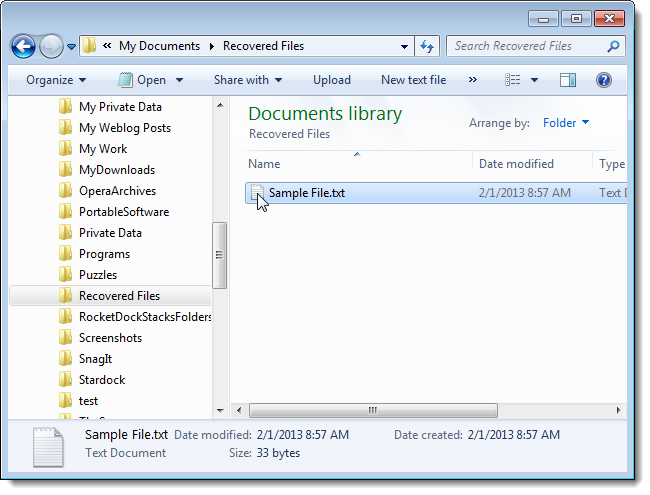Click the Sample File.txt document icon
This screenshot has height=495, width=650.
pos(257,193)
